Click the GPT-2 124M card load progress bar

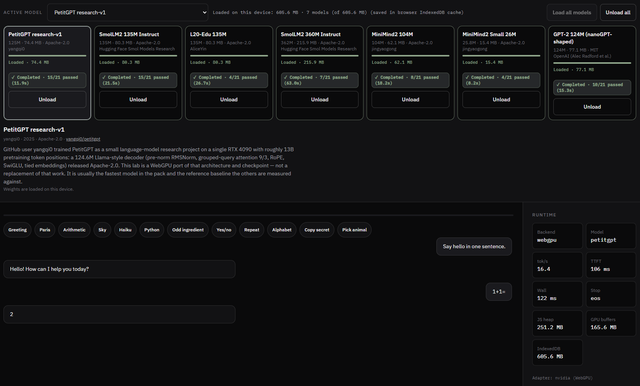(x=592, y=63)
